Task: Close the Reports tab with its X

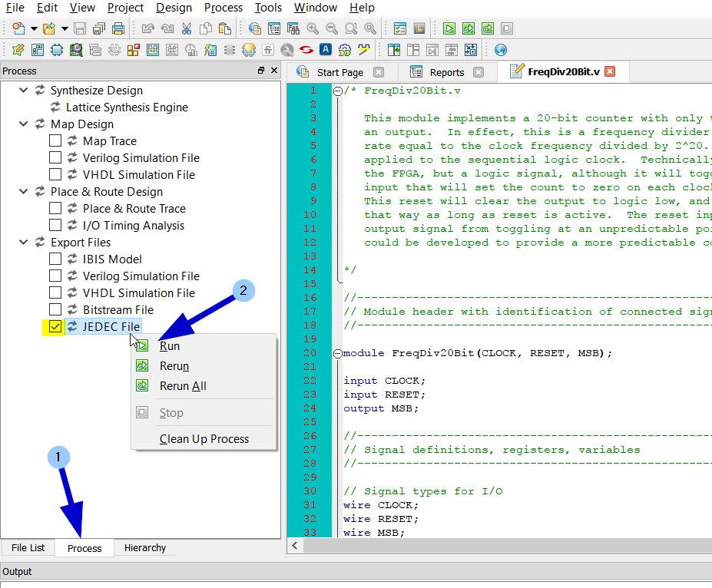Action: 479,72
